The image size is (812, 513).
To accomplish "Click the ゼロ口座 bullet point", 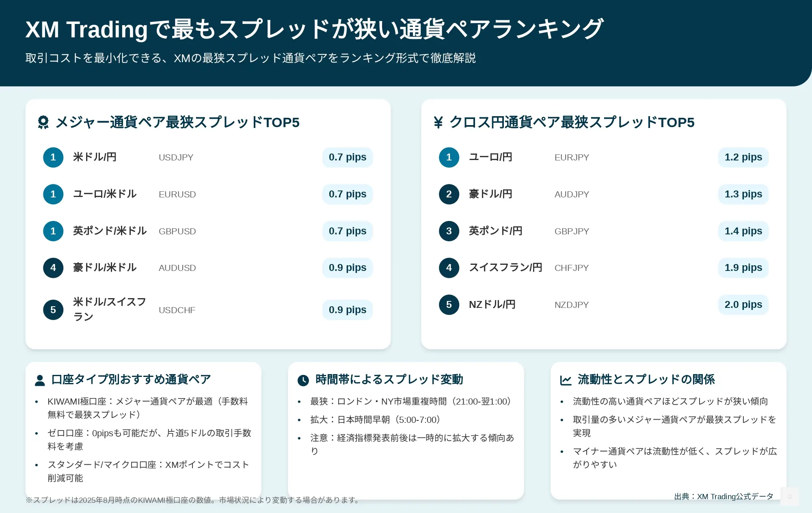I will 149,439.
